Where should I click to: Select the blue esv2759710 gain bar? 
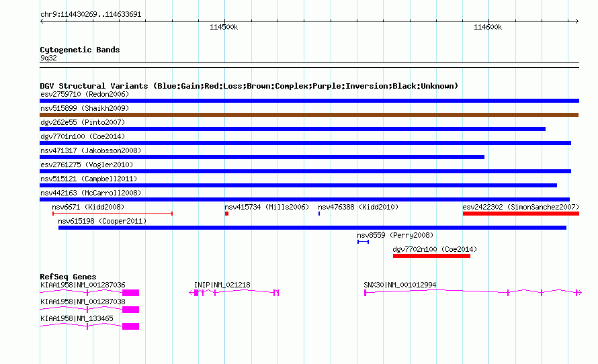point(309,101)
